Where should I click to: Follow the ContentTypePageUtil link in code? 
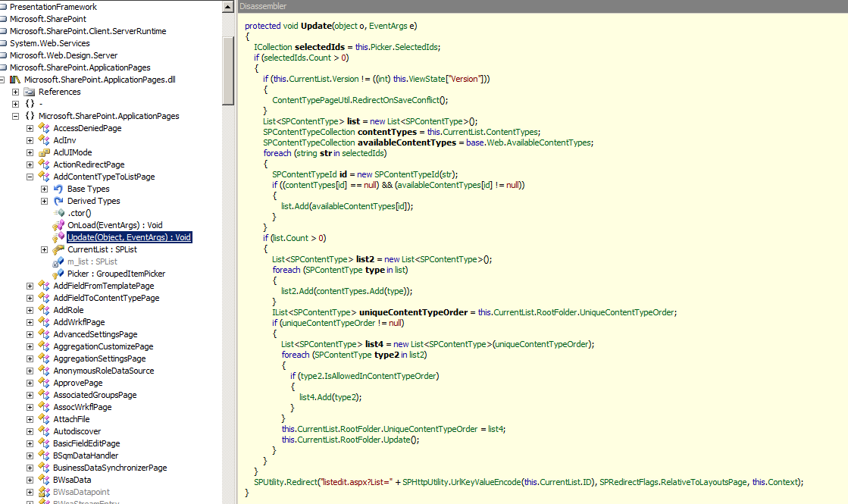coord(311,100)
